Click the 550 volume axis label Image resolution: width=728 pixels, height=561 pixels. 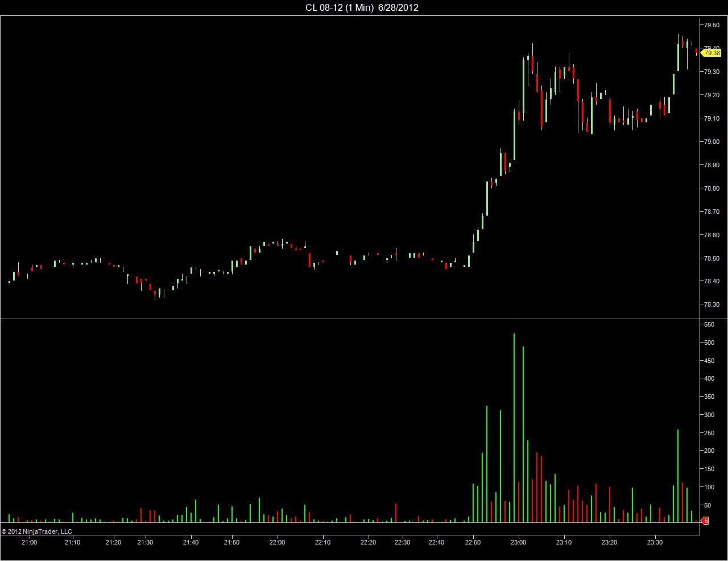(709, 324)
